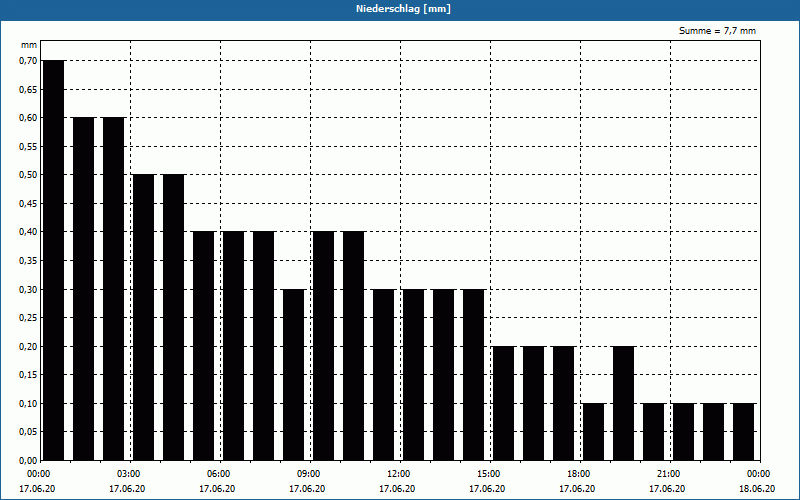The width and height of the screenshot is (800, 500).
Task: Click the 03:00 time label
Action: click(x=129, y=474)
